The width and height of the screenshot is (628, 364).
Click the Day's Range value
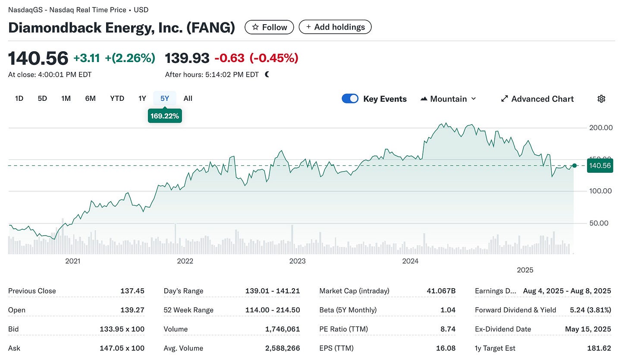coord(273,291)
